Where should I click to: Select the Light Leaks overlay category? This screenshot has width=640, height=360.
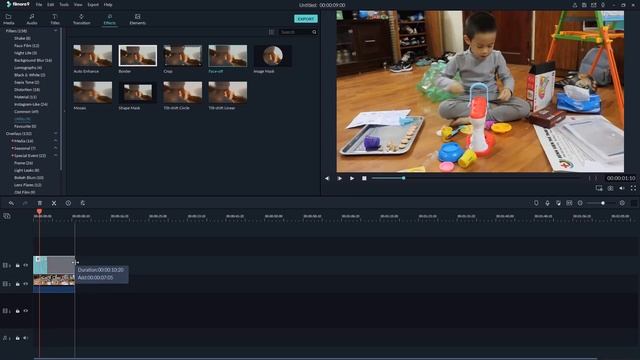27,170
